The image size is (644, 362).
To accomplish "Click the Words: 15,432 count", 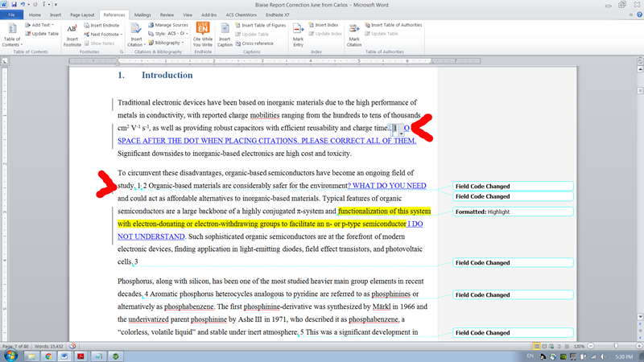I will 49,347.
